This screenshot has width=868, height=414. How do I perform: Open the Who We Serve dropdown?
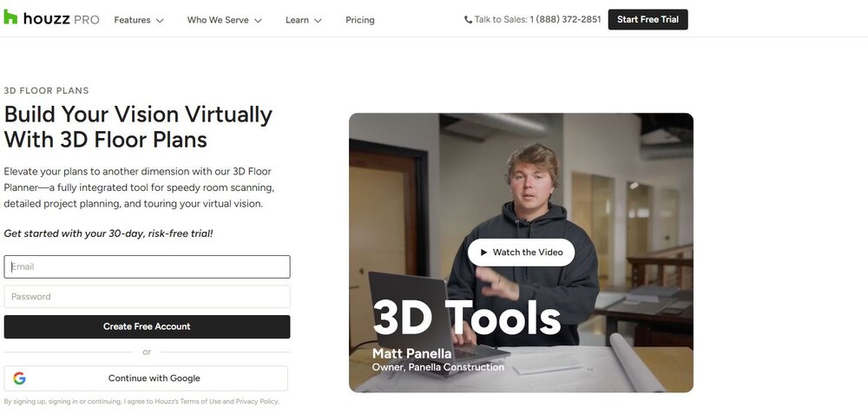click(224, 20)
